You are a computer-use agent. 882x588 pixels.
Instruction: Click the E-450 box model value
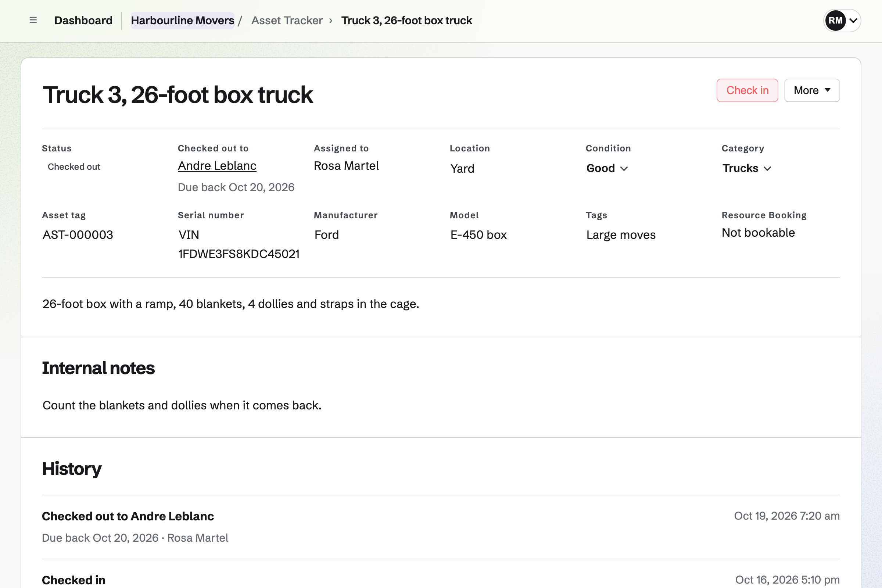pyautogui.click(x=478, y=235)
